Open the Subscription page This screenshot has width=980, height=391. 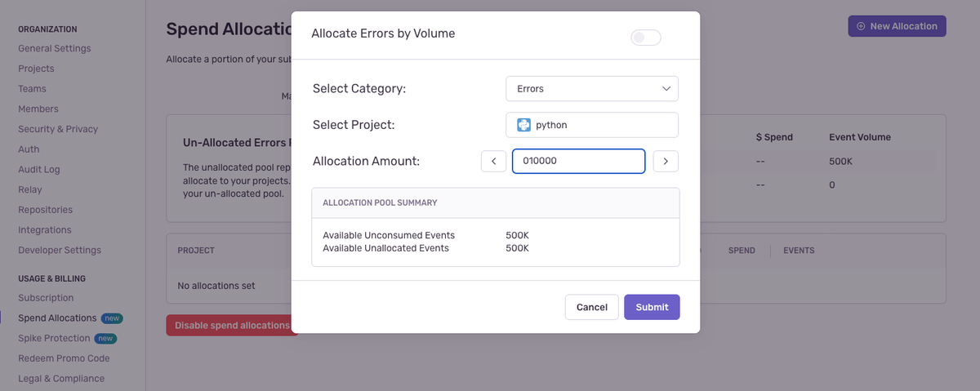coord(46,298)
